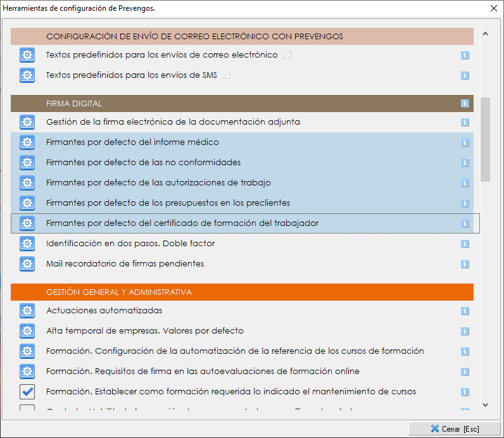Click the Cerrar [Esc] button
Image resolution: width=504 pixels, height=438 pixels.
(454, 429)
